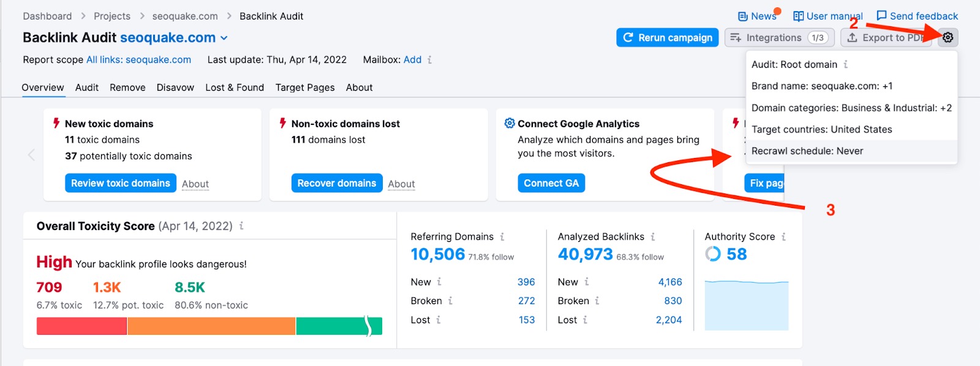Click the Connect GA button

point(551,183)
